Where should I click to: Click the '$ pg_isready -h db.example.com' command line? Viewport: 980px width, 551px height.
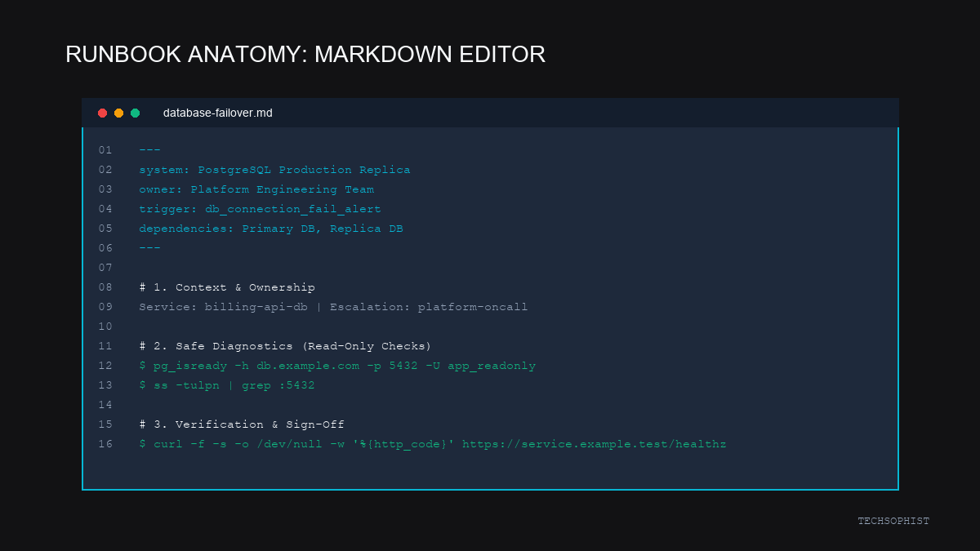(x=337, y=366)
